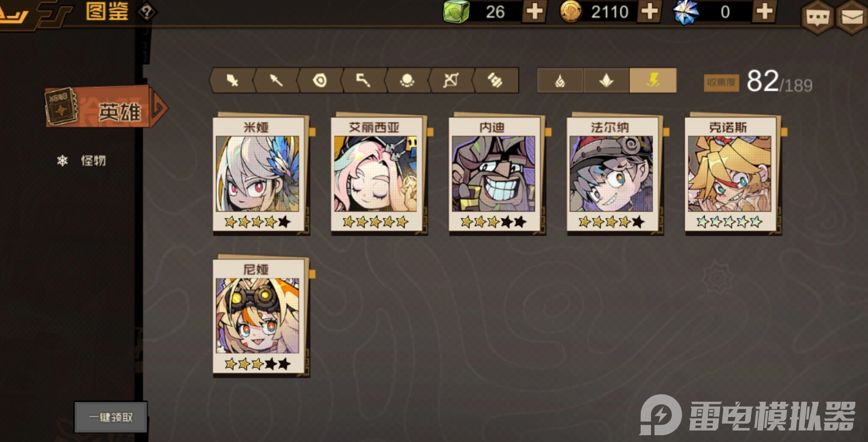Open the question mark help icon
Viewport: 868px width, 442px height.
pyautogui.click(x=147, y=11)
